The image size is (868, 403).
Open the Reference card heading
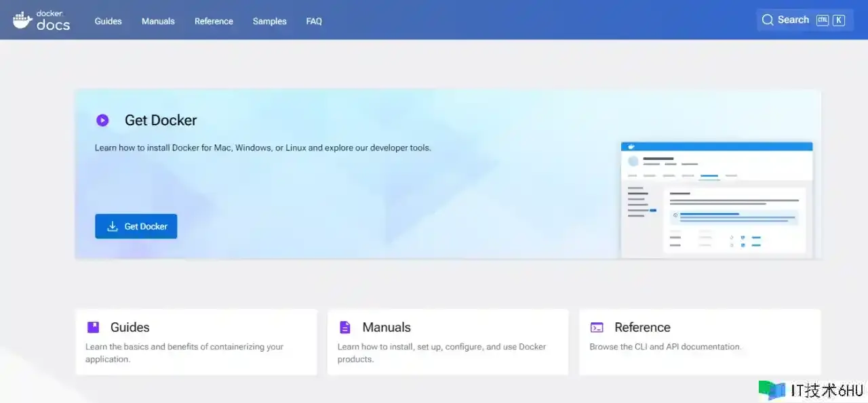tap(642, 327)
